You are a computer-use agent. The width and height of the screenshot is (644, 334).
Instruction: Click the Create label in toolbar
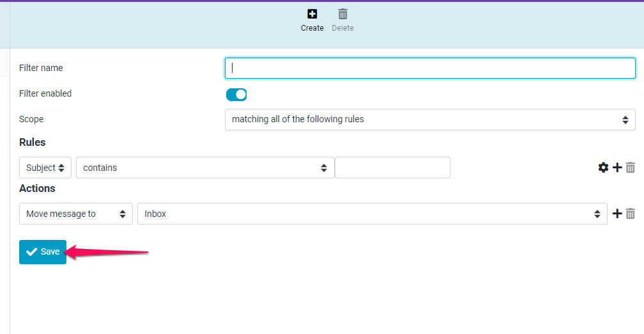(312, 28)
